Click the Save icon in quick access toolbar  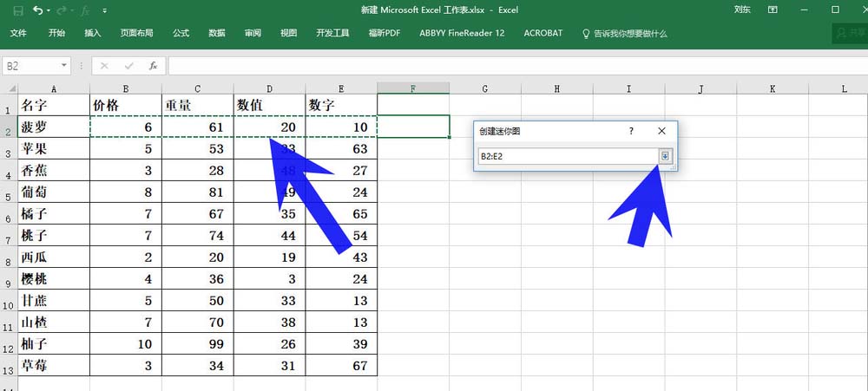point(17,10)
